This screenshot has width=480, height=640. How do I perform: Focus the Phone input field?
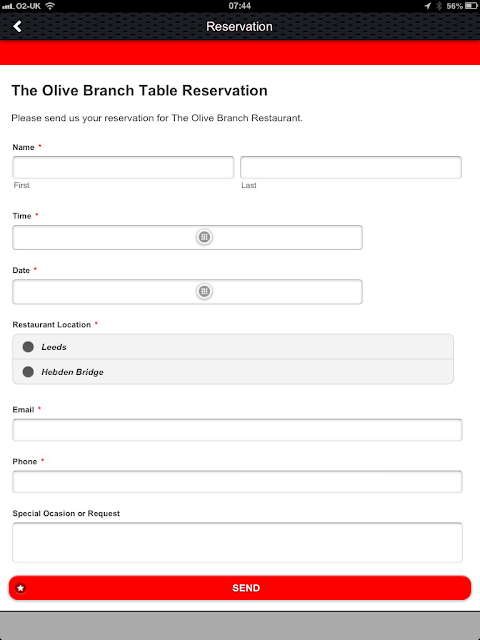point(238,482)
